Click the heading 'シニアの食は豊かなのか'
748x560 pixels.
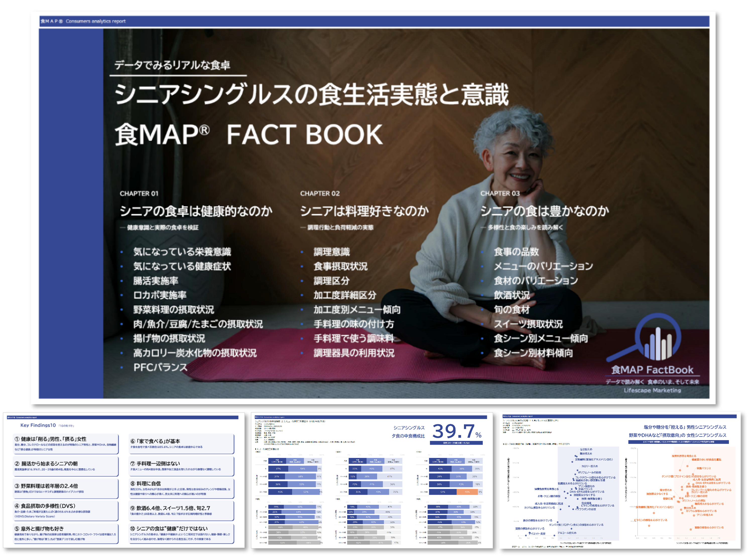[545, 211]
